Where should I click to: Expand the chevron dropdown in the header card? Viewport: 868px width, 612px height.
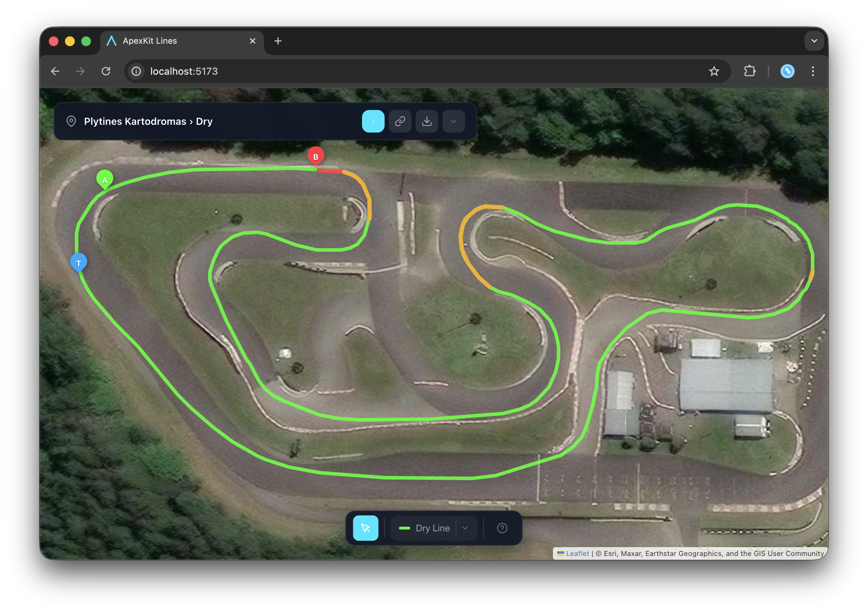point(453,121)
